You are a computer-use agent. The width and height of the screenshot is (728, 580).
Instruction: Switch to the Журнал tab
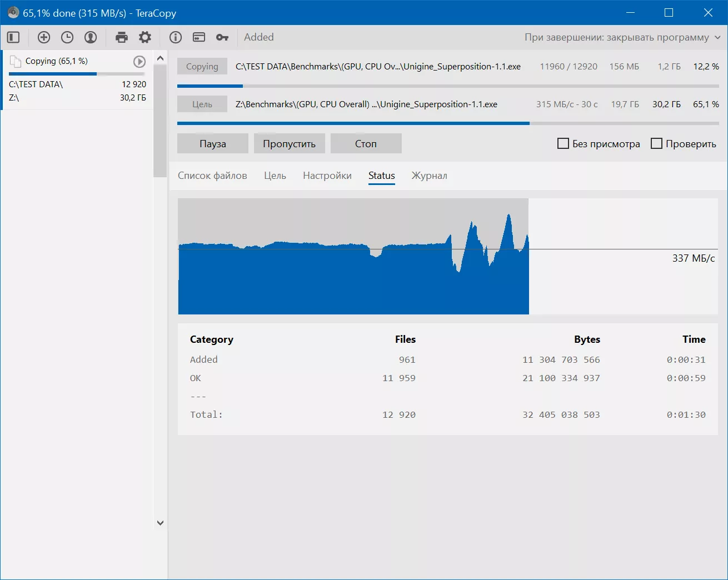(430, 176)
